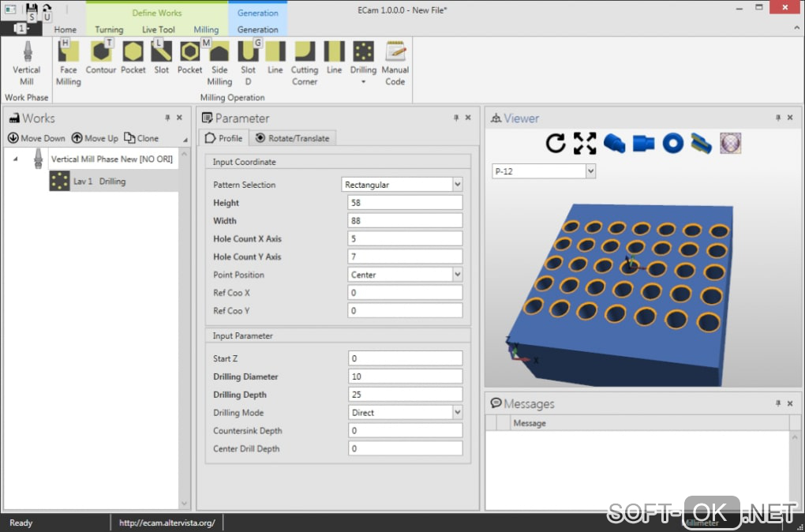The width and height of the screenshot is (805, 532).
Task: Open the Drilling Mode dropdown
Action: pos(458,412)
